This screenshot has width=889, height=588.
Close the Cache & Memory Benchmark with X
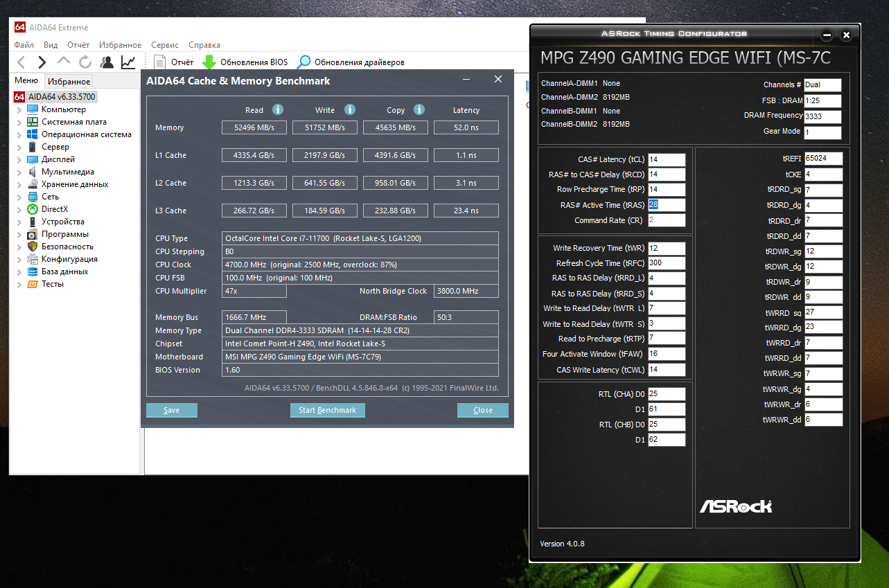pyautogui.click(x=498, y=80)
